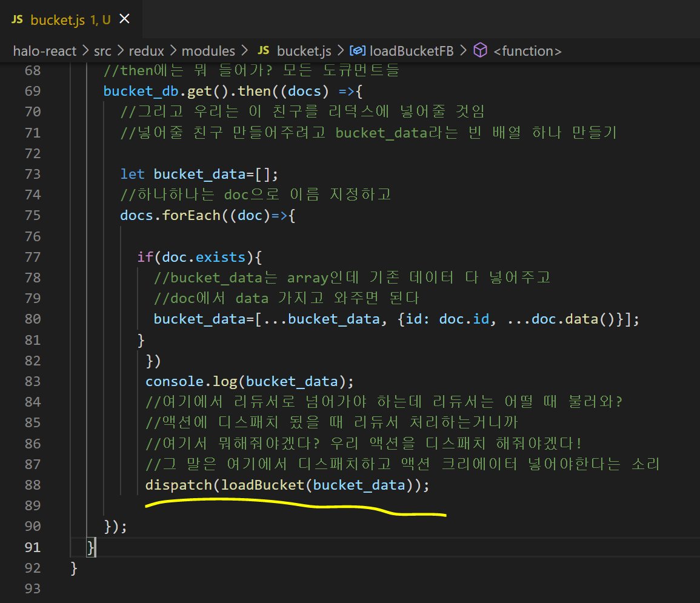Open redux breadcrumb segment

click(x=146, y=51)
